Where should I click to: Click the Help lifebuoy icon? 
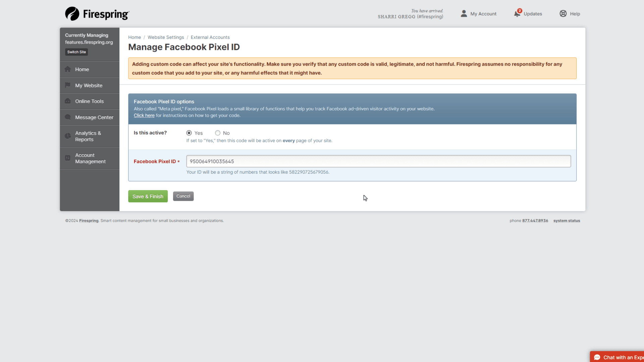pos(563,13)
